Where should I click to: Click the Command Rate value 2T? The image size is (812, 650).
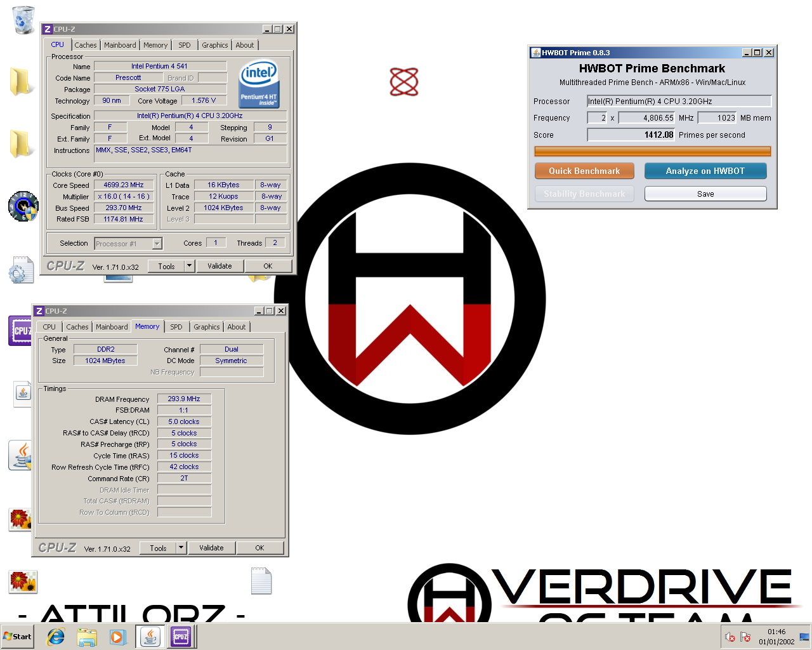click(184, 478)
